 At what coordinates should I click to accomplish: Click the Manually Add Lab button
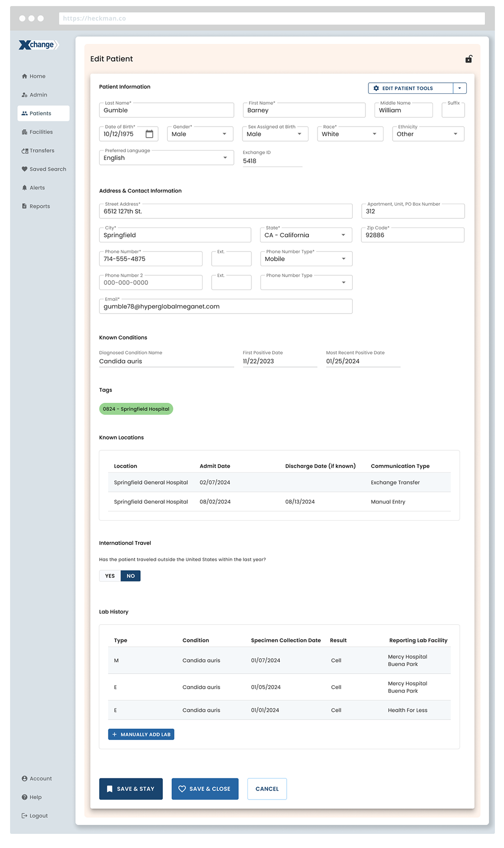(x=141, y=735)
